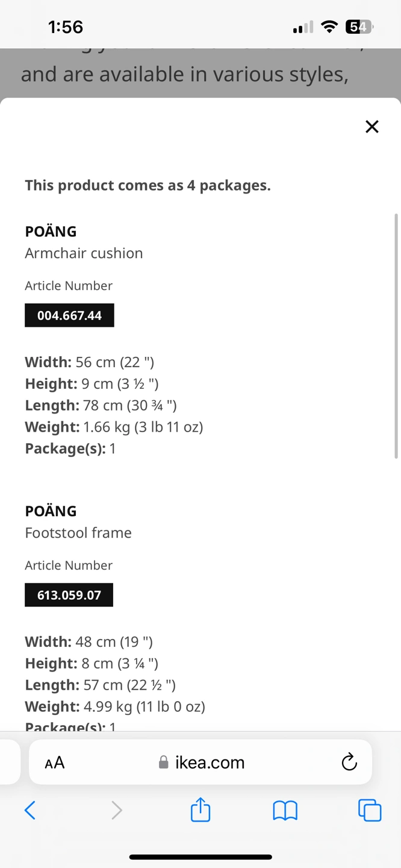Tap the Safari forward arrow

coord(117,810)
